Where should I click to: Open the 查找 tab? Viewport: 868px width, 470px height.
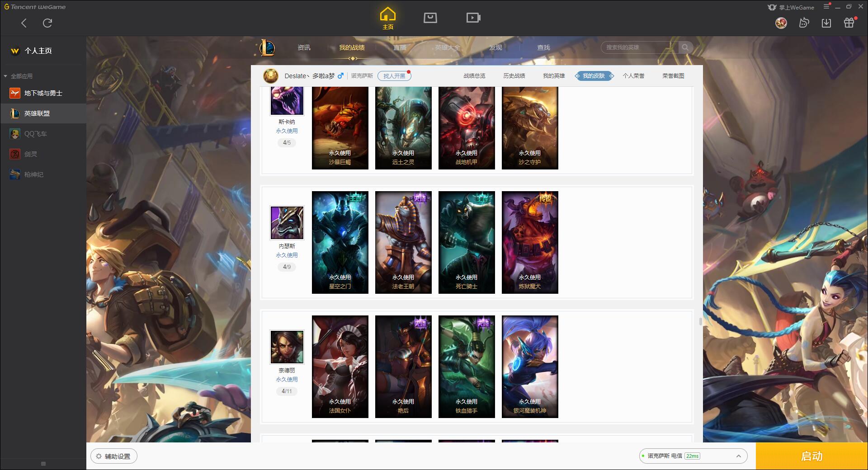(543, 47)
